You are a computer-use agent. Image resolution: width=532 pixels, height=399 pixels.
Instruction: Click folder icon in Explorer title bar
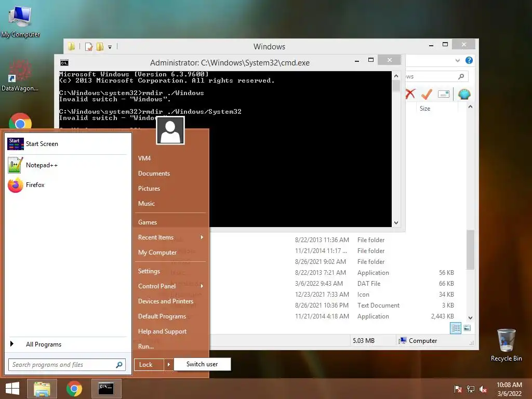click(71, 46)
